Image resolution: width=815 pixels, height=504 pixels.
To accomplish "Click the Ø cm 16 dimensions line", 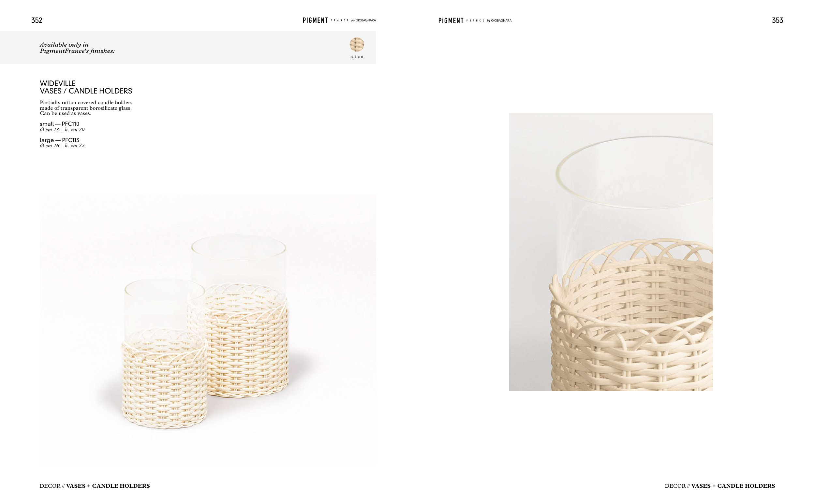I will pos(62,146).
